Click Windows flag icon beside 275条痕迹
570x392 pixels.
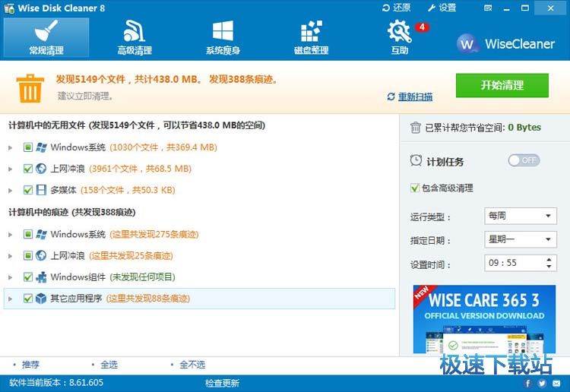41,234
